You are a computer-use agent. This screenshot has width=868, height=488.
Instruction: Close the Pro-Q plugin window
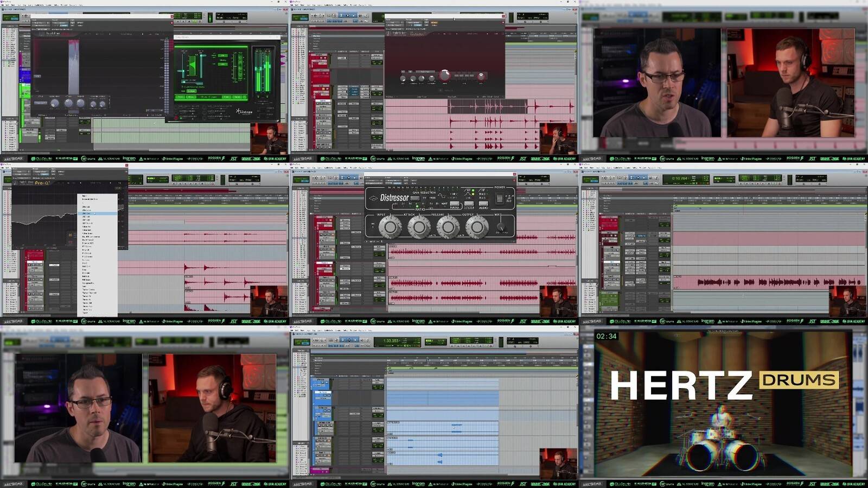click(126, 166)
